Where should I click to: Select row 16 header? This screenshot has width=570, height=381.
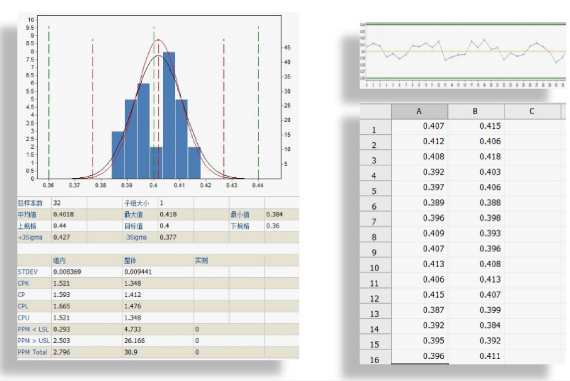pos(375,357)
